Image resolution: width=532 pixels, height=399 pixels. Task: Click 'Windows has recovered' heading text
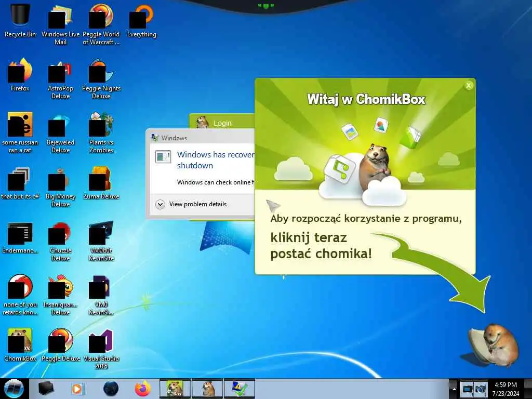click(x=216, y=160)
